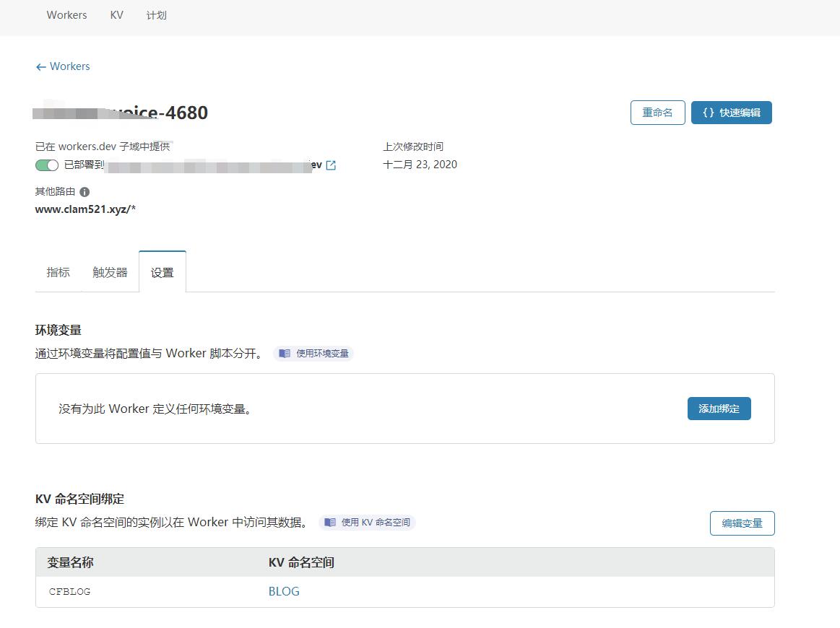Click the www.clam521.xyz/* route text
840x628 pixels.
85,209
